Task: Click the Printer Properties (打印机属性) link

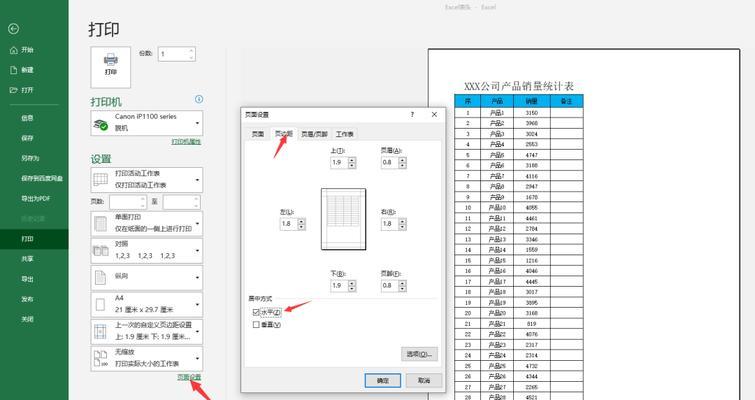Action: (186, 142)
